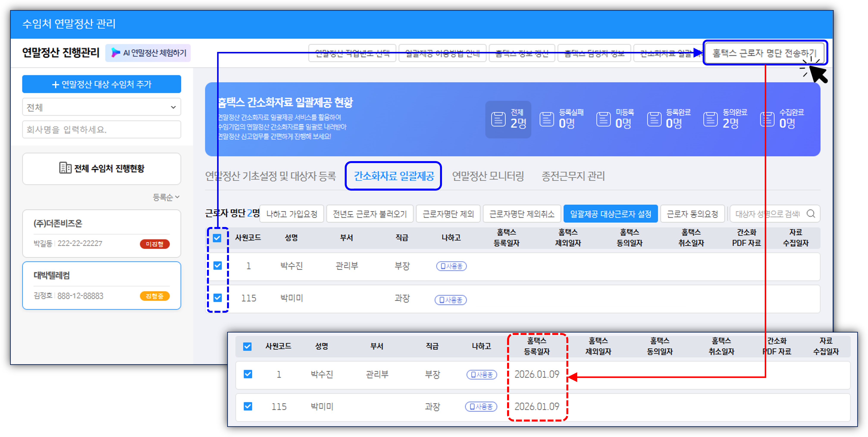Toggle 박수진 checkbox in upper table
The width and height of the screenshot is (868, 437).
[218, 266]
